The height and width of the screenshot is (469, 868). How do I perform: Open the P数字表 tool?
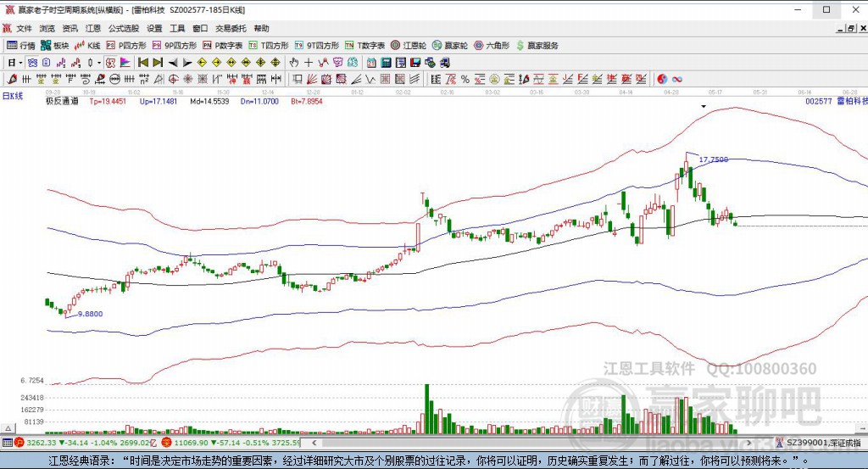coord(223,46)
